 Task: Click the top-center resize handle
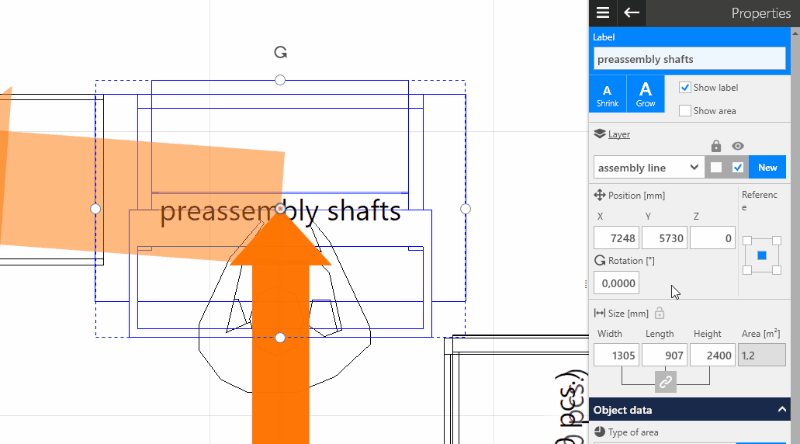pos(280,80)
